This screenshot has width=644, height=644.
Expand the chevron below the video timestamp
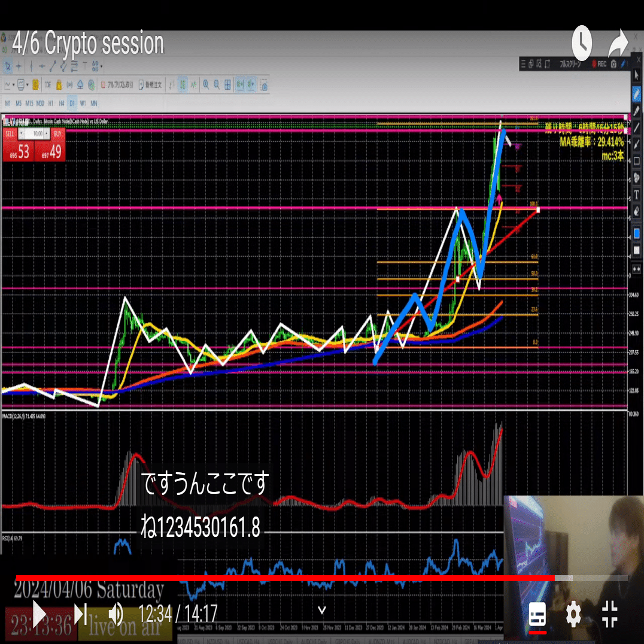click(x=322, y=609)
